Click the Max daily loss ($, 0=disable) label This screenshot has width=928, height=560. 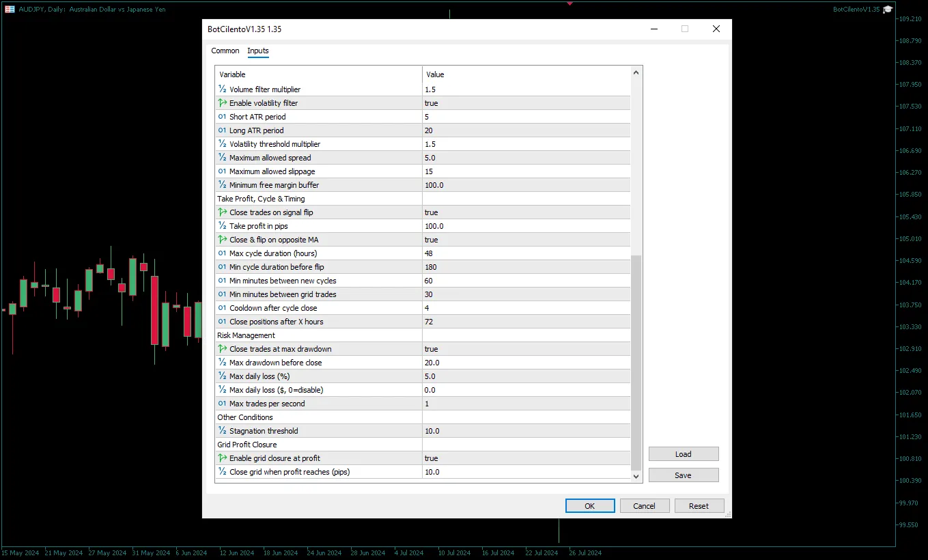[x=276, y=390]
